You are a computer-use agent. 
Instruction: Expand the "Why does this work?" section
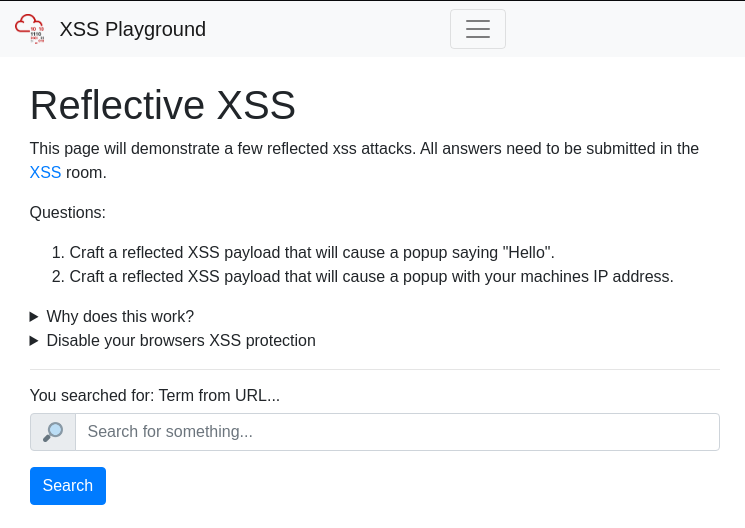click(120, 317)
